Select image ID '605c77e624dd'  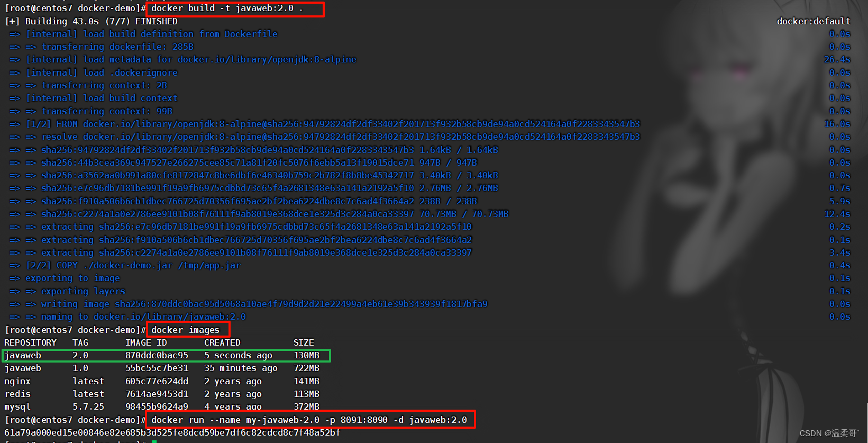pyautogui.click(x=157, y=381)
